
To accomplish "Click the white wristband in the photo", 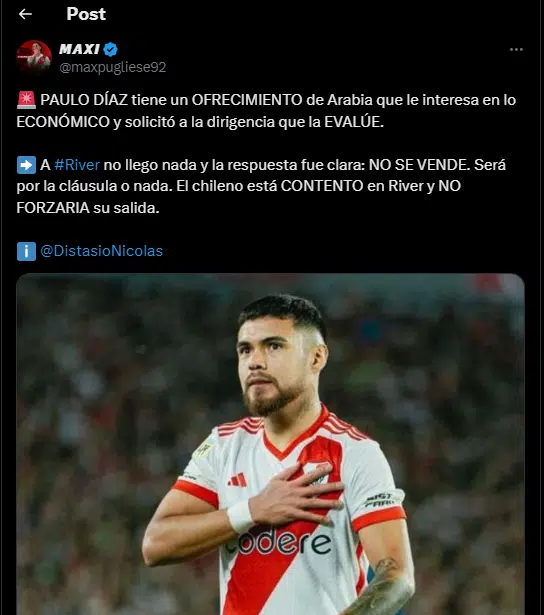I will pyautogui.click(x=240, y=516).
